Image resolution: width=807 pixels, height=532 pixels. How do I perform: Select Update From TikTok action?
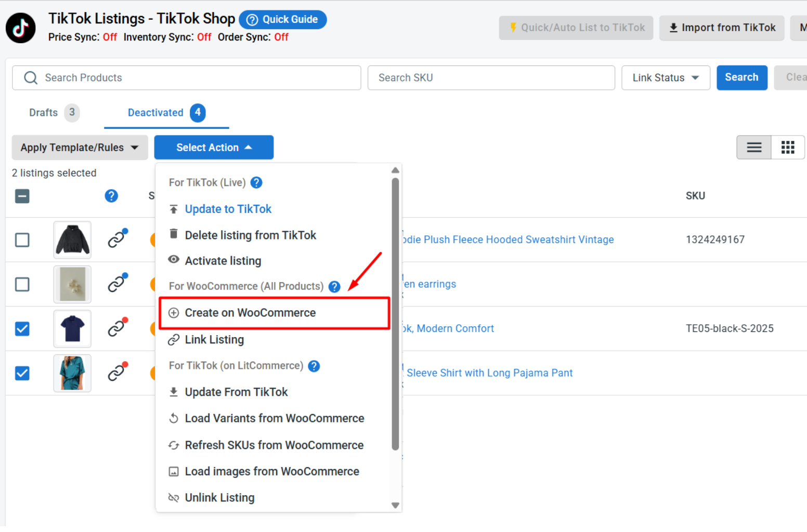point(236,392)
